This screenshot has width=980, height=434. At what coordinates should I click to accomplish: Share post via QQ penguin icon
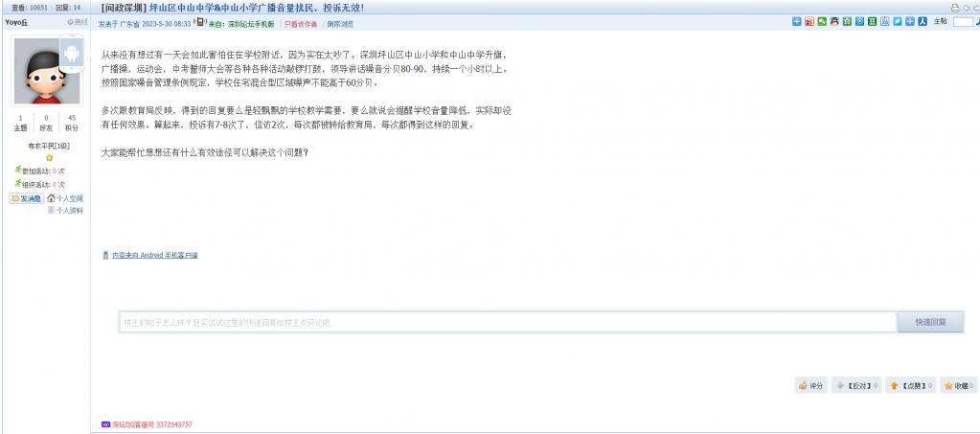click(834, 21)
